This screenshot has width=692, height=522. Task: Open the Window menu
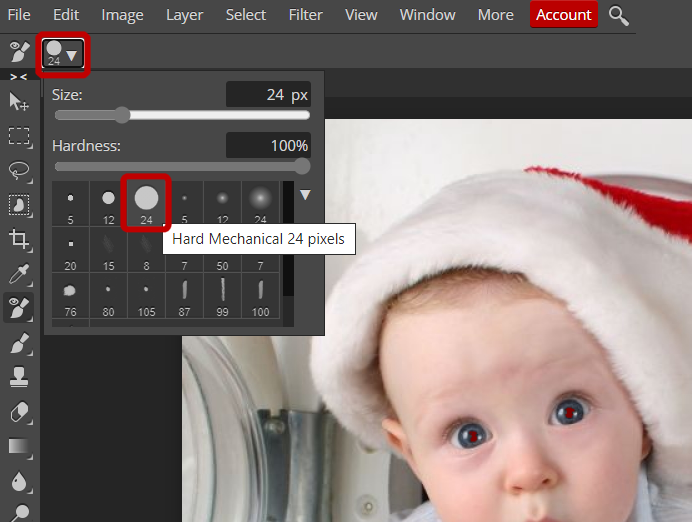(x=427, y=15)
